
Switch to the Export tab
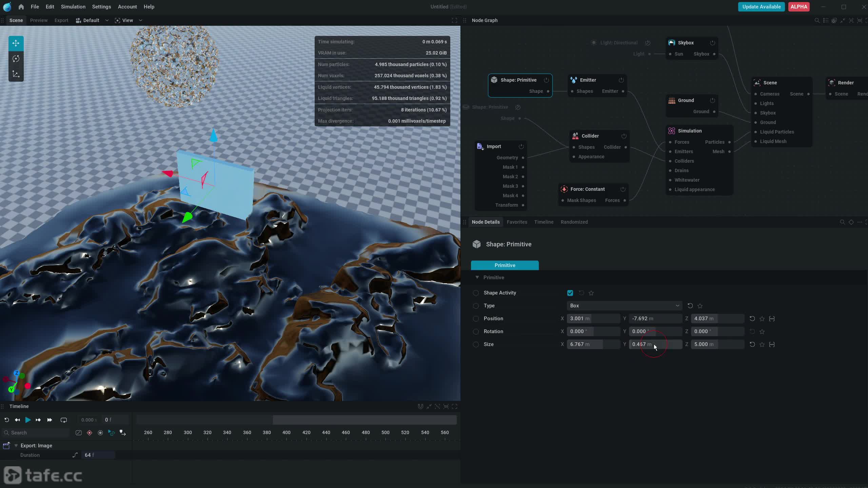point(61,20)
